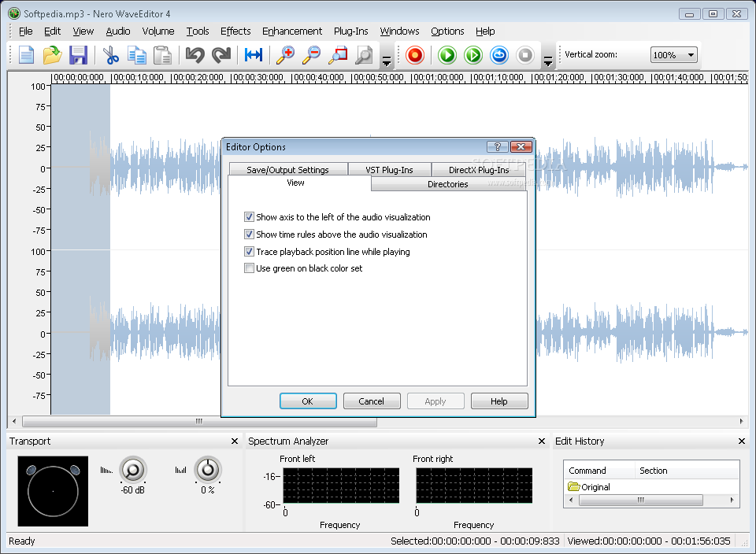Close the Edit History panel
The width and height of the screenshot is (756, 554).
pyautogui.click(x=742, y=441)
